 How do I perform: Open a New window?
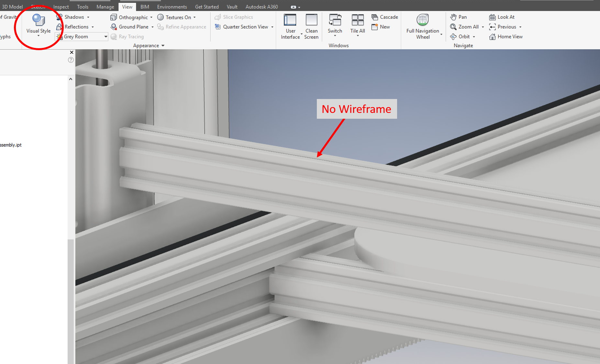[381, 27]
